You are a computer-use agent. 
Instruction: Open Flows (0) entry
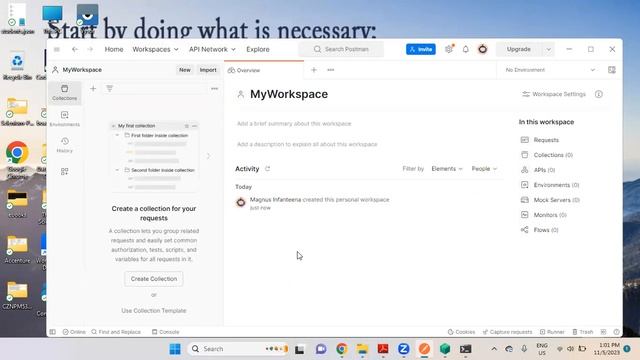click(x=540, y=230)
